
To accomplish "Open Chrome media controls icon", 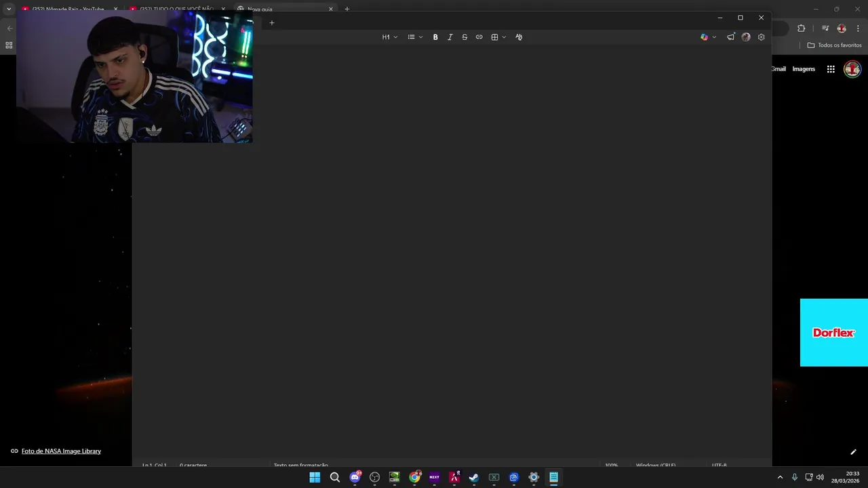I will [x=825, y=28].
